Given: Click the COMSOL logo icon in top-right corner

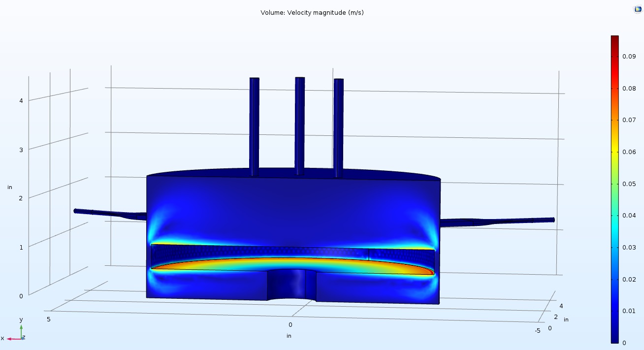Looking at the screenshot, I should (638, 9).
